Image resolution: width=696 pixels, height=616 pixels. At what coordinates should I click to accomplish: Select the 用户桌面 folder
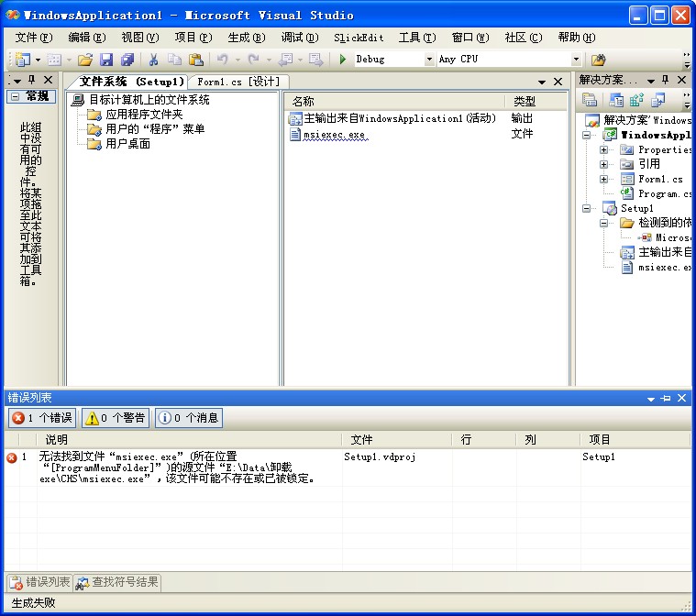(x=127, y=144)
